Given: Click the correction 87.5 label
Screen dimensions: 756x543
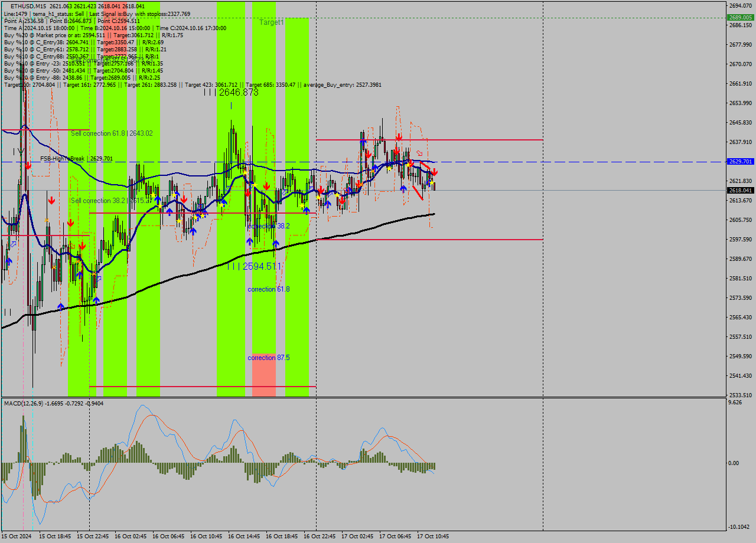Looking at the screenshot, I should (x=269, y=358).
